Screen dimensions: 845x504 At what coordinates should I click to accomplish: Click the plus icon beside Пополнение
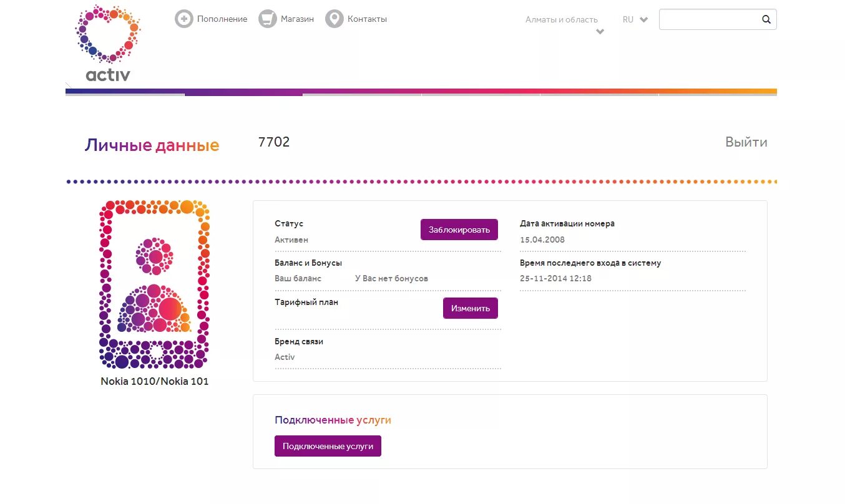pos(184,19)
